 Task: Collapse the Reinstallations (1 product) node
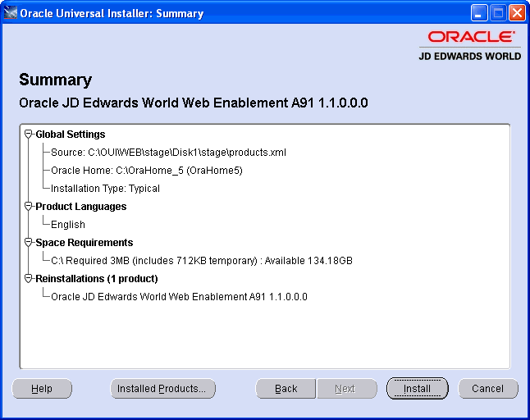[29, 278]
